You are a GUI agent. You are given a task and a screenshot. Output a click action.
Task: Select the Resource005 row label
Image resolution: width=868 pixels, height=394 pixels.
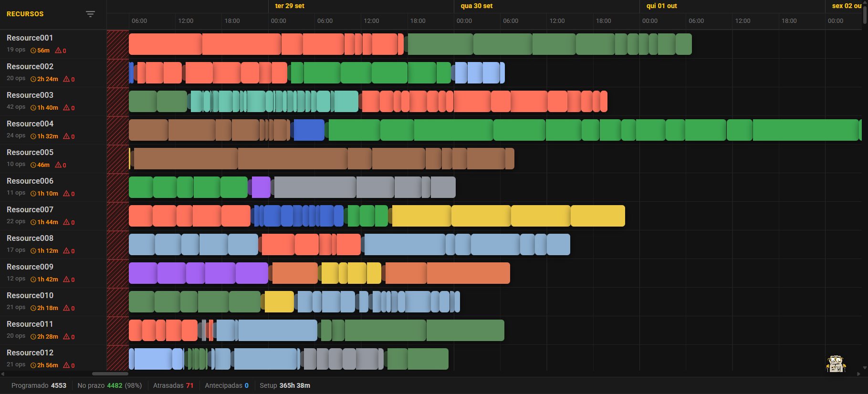(30, 152)
